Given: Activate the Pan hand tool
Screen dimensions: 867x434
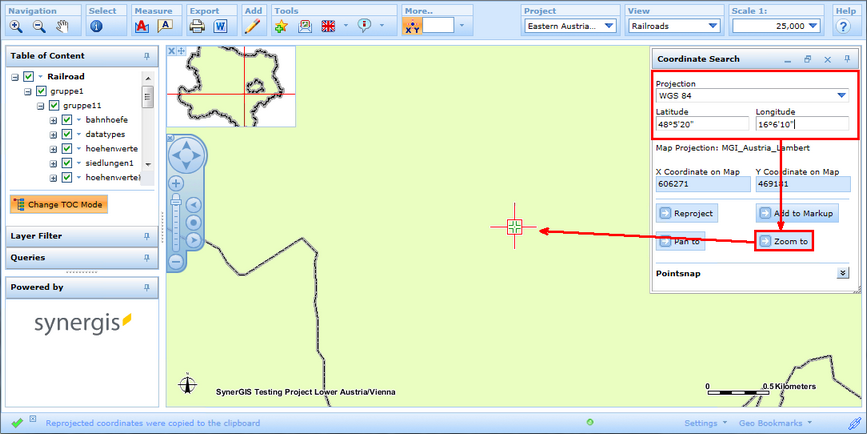Looking at the screenshot, I should (x=62, y=26).
